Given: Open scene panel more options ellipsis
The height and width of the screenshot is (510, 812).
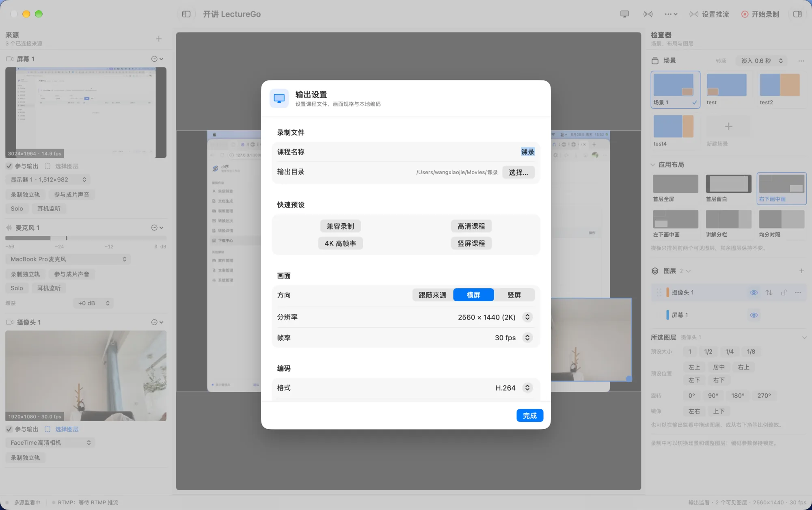Looking at the screenshot, I should click(801, 61).
